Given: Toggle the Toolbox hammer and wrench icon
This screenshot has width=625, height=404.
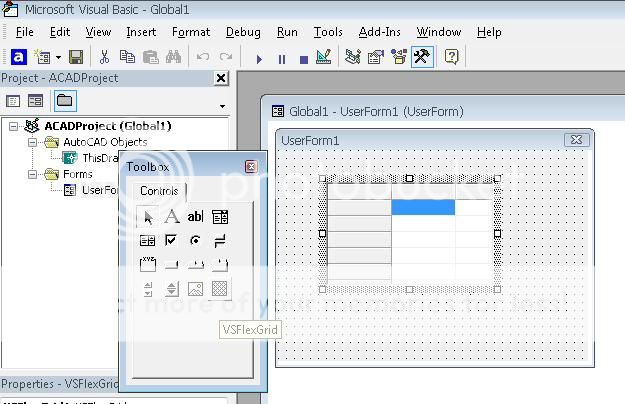Looking at the screenshot, I should click(x=422, y=57).
